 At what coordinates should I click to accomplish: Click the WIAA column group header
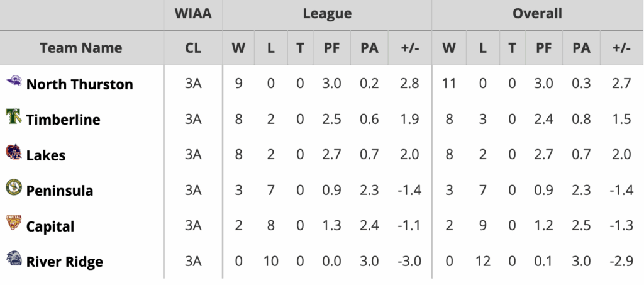[x=193, y=13]
